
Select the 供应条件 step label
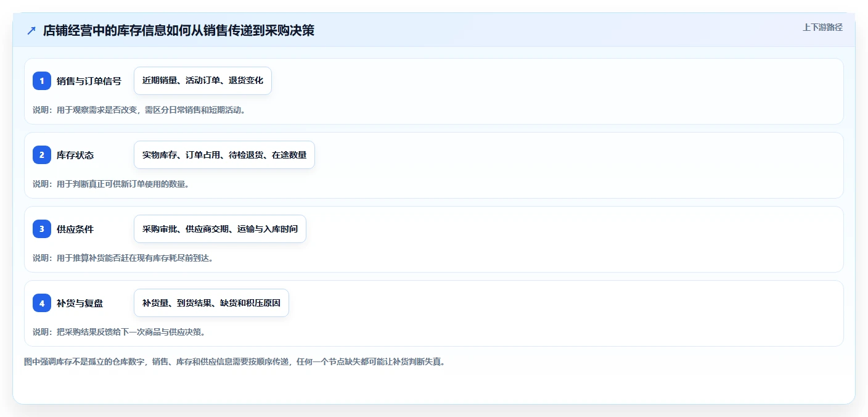click(75, 229)
